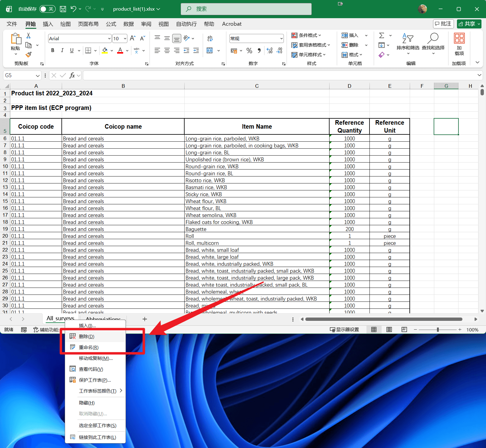Image resolution: width=486 pixels, height=448 pixels.
Task: Choose 删除 Delete in the sheet context menu
Action: (95, 337)
